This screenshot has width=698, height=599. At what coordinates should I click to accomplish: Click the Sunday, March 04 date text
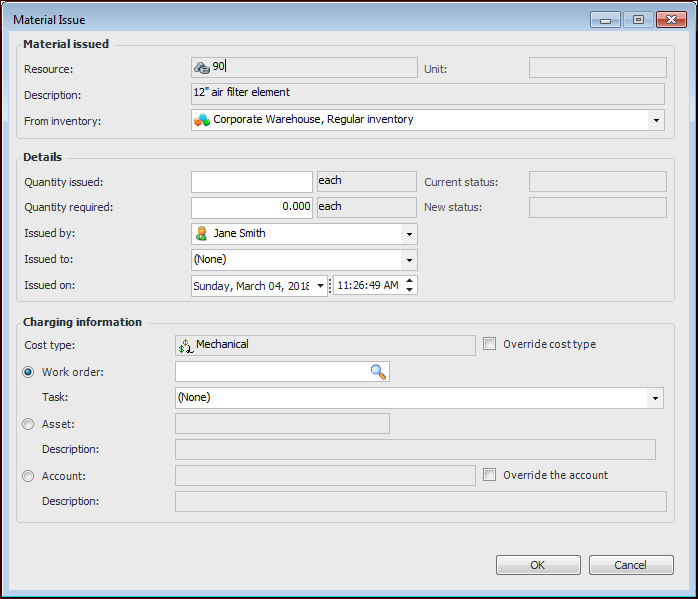coord(251,286)
